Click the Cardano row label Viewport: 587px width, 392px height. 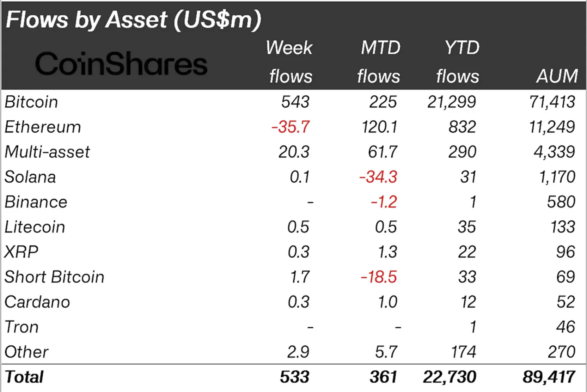(37, 302)
